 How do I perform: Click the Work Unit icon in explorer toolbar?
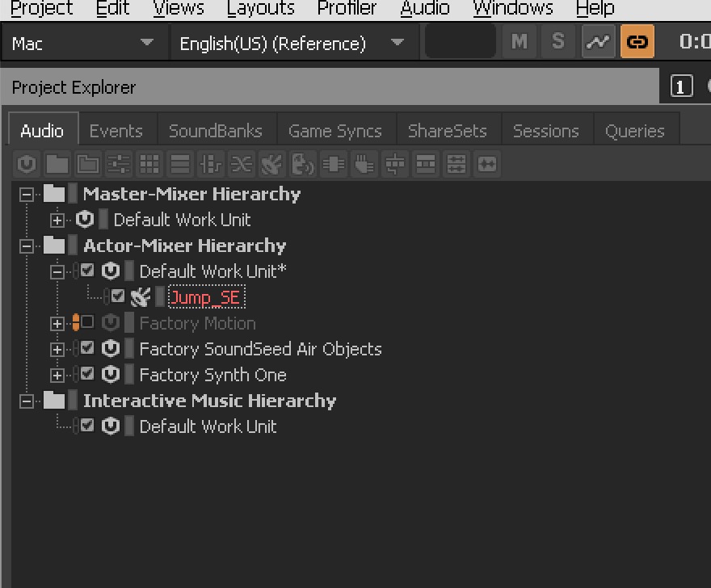[27, 164]
